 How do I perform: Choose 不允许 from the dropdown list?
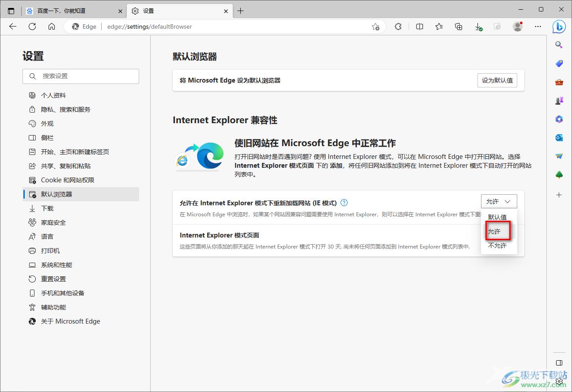[x=499, y=245]
